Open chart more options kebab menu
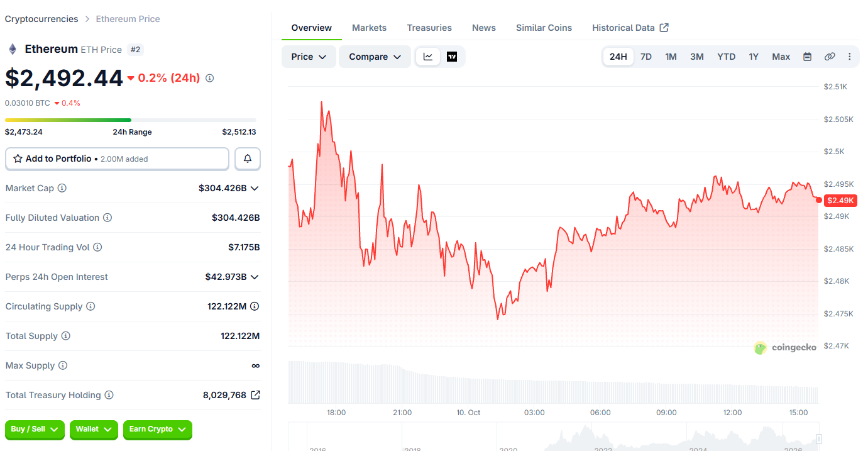868x451 pixels. (x=850, y=57)
